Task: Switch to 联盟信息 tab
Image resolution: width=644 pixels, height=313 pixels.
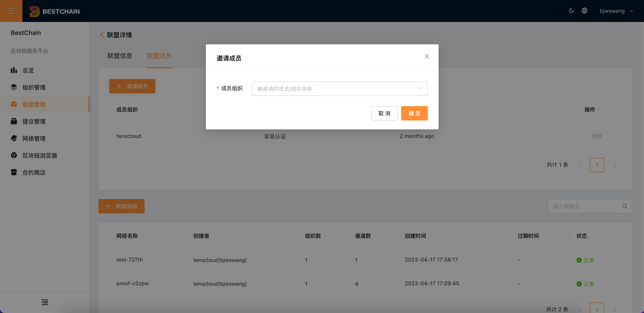Action: coord(120,56)
